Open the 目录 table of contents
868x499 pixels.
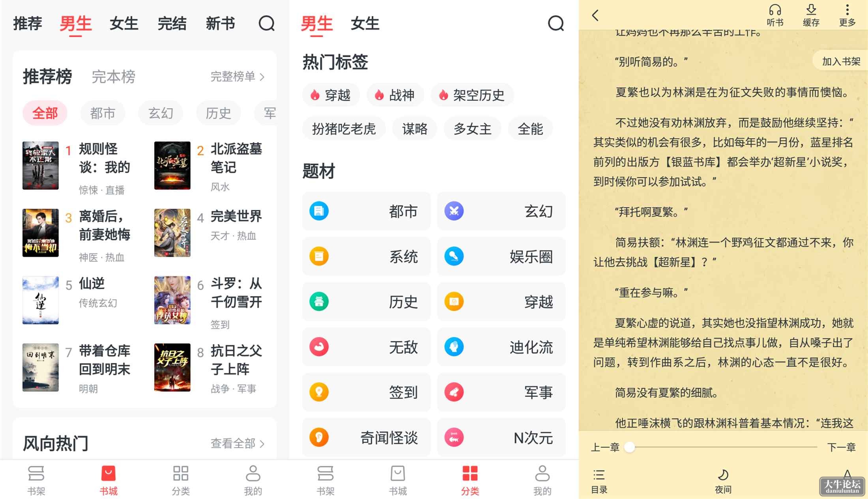point(599,481)
